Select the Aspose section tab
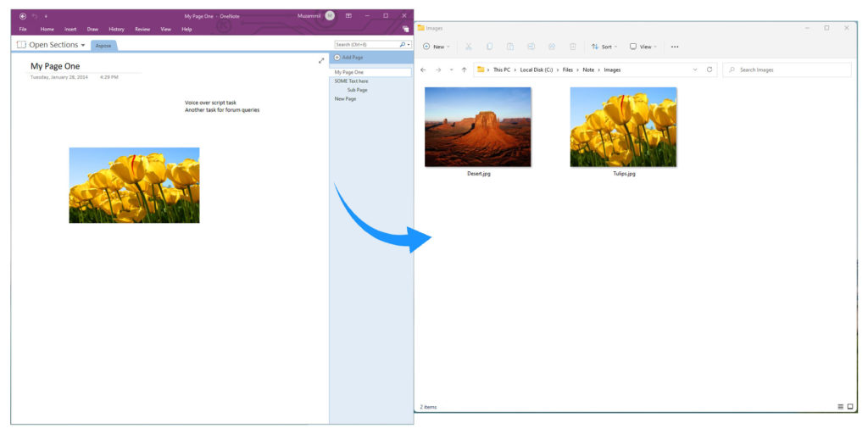 pyautogui.click(x=103, y=46)
